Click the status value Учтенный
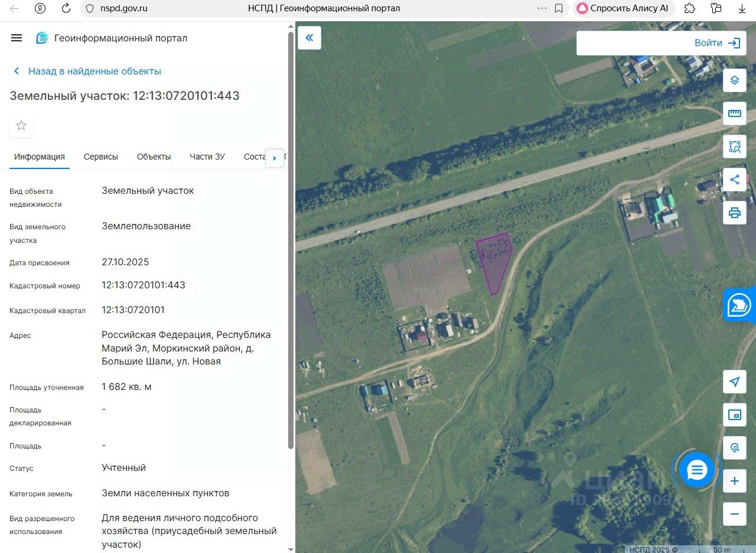 pos(123,468)
